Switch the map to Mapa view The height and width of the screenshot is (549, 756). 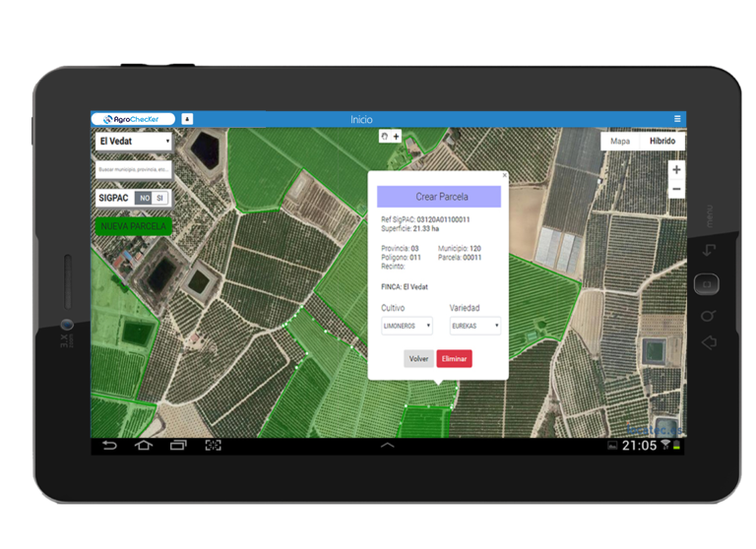coord(620,142)
